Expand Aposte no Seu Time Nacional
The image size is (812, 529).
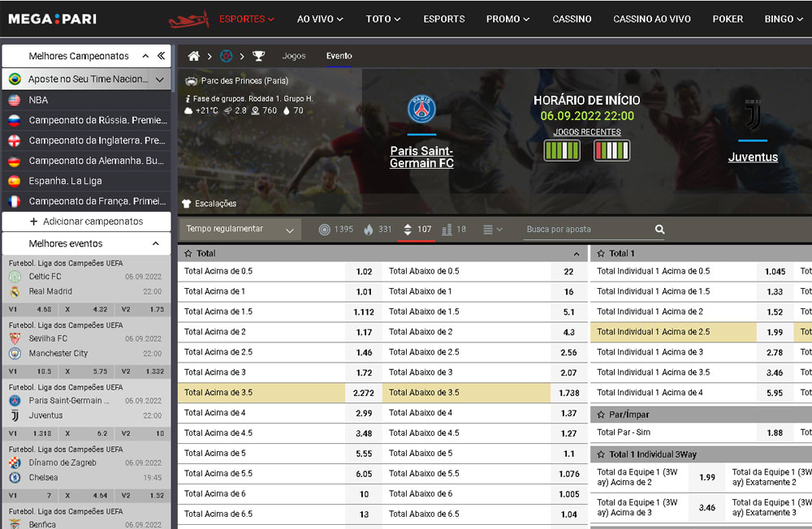click(159, 80)
